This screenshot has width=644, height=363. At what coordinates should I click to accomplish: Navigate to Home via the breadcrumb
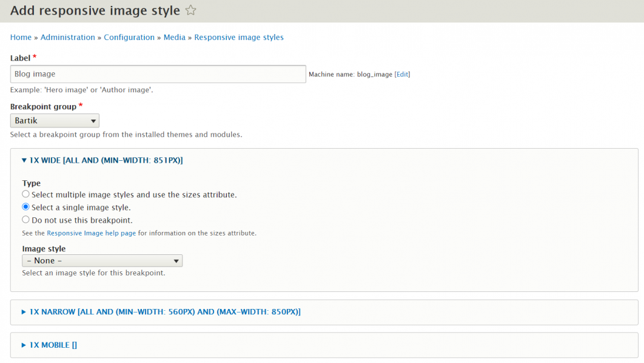(x=21, y=37)
